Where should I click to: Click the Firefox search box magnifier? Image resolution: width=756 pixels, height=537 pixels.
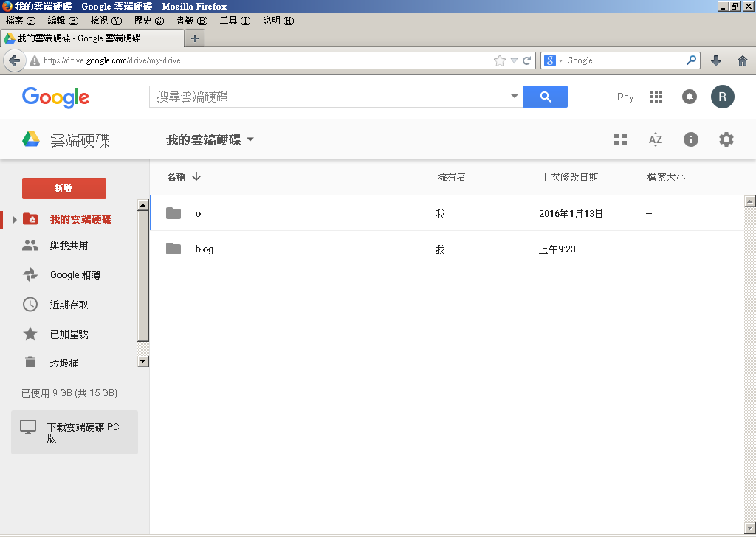(691, 60)
